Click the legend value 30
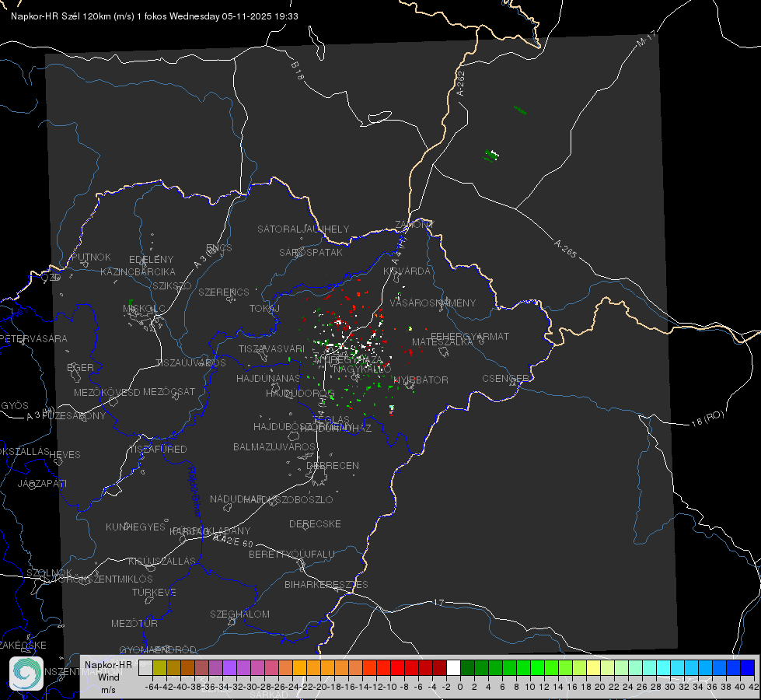This screenshot has width=761, height=700. [x=670, y=687]
